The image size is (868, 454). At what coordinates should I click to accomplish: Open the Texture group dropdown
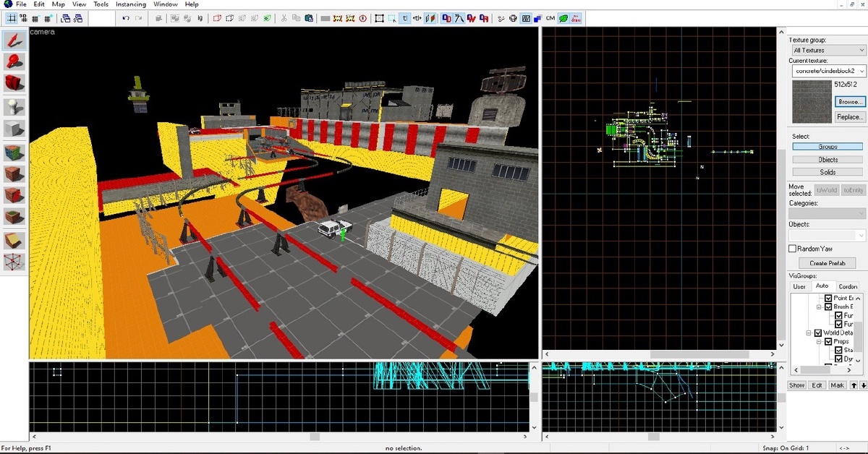point(827,50)
